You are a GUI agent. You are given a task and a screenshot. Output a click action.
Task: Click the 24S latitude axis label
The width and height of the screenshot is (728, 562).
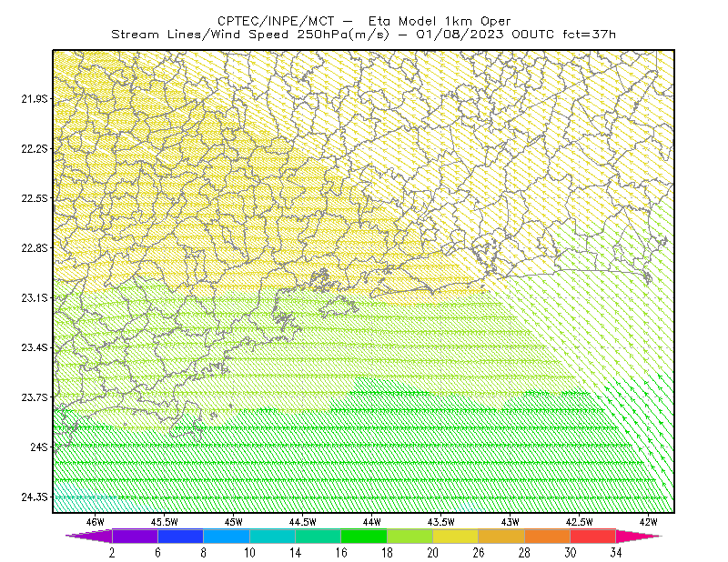[x=39, y=447]
